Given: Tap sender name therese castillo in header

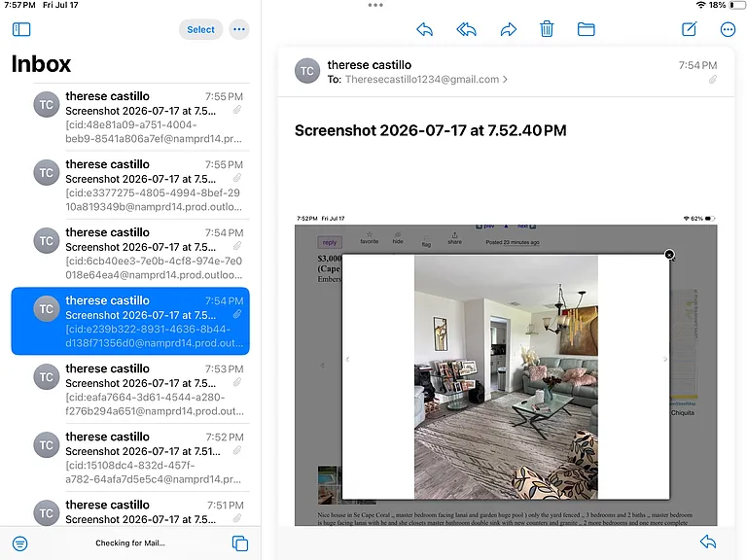Looking at the screenshot, I should click(370, 65).
